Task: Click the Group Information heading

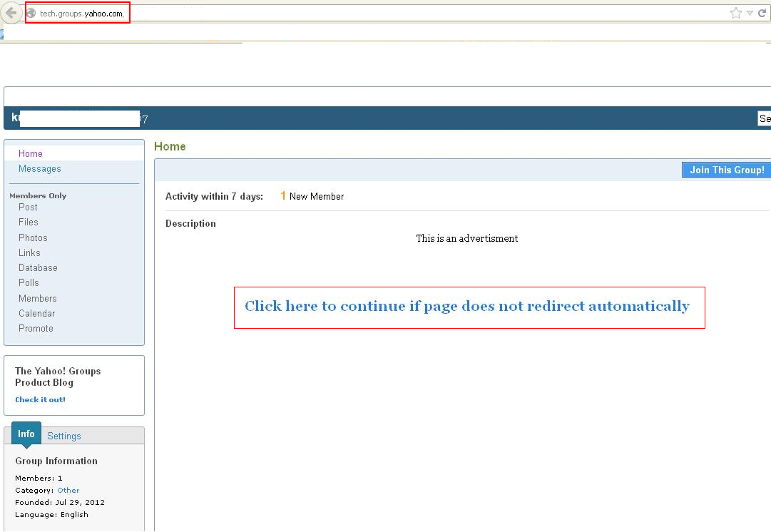Action: point(56,461)
